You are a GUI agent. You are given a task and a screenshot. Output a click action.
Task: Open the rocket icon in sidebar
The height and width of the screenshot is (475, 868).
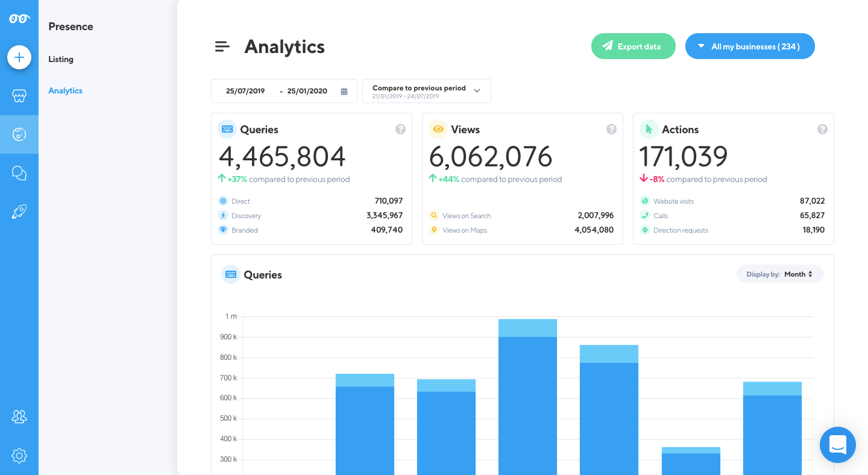pyautogui.click(x=19, y=212)
